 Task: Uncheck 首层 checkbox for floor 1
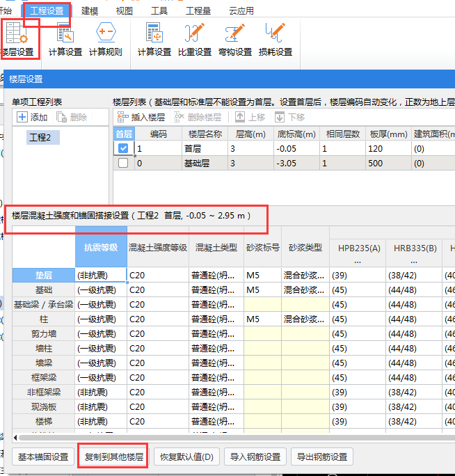point(123,148)
